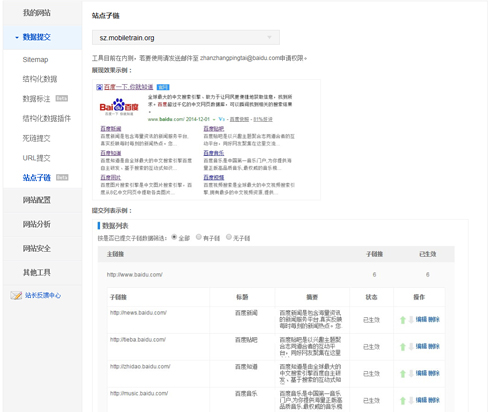490x412 pixels.
Task: Click the beta badge next to 站点子链
Action: [62, 177]
